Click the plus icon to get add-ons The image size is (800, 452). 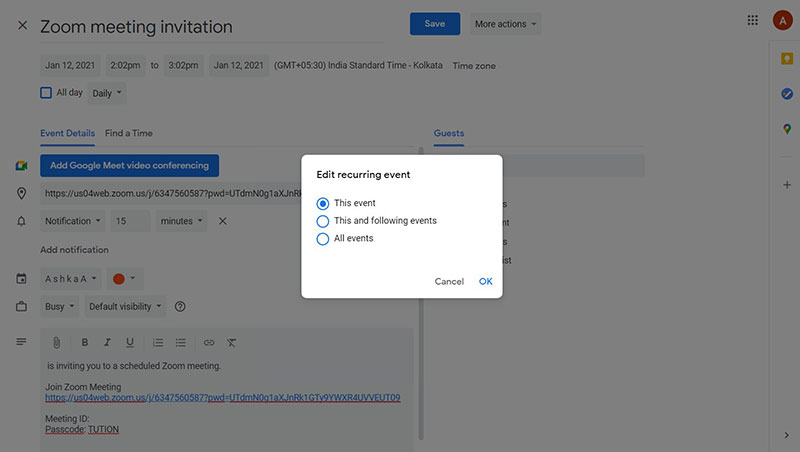coord(787,185)
